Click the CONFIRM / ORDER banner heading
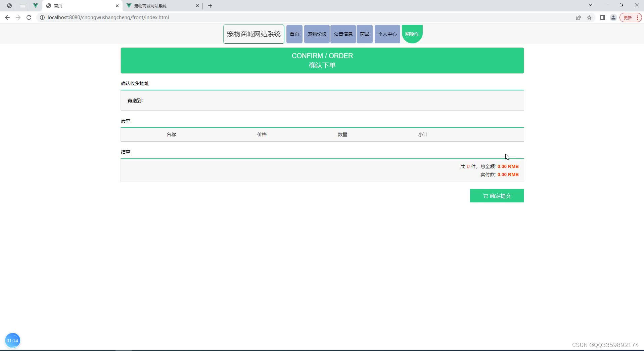 point(322,56)
